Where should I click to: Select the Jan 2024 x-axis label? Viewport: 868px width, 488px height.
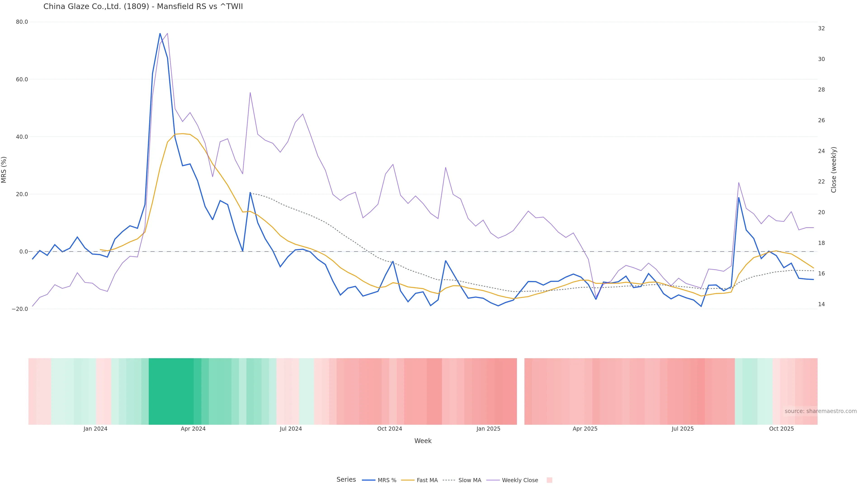[x=95, y=429]
